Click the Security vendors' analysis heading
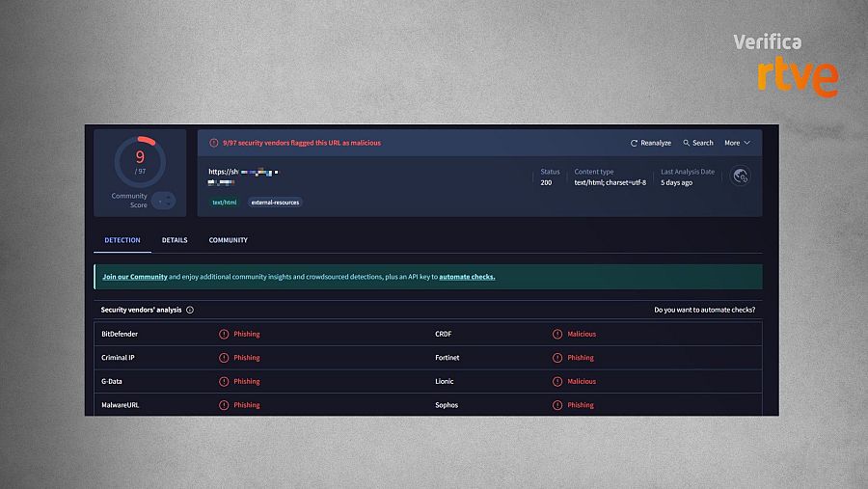This screenshot has height=489, width=868. click(141, 311)
